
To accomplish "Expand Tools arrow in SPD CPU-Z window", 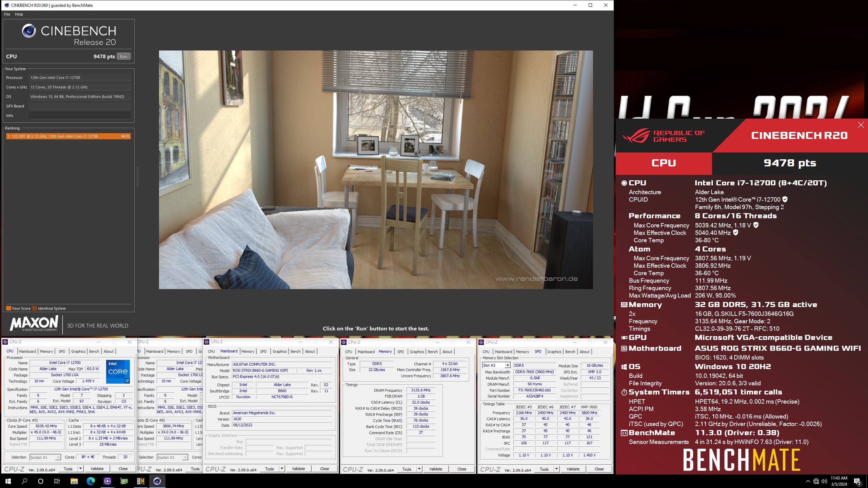I will pos(556,469).
